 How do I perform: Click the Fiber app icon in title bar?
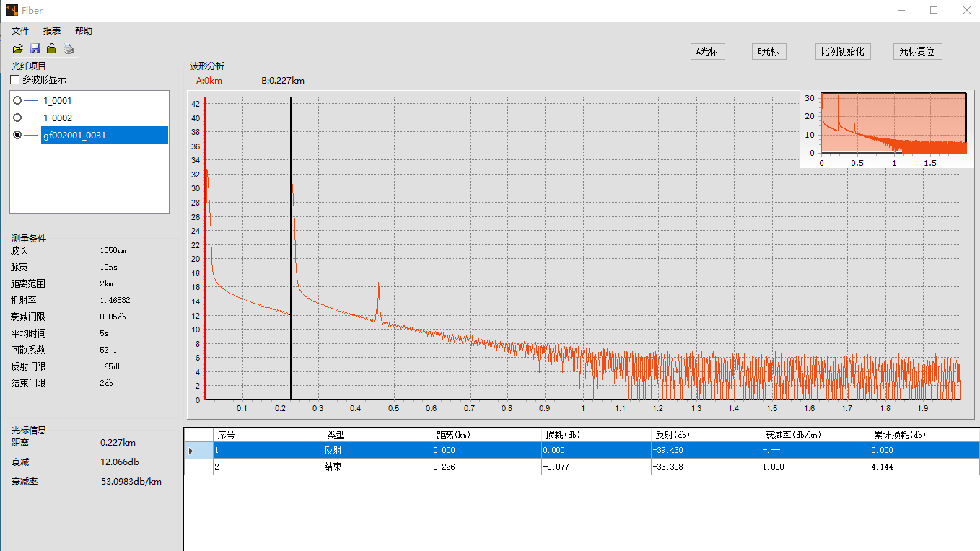pyautogui.click(x=12, y=10)
